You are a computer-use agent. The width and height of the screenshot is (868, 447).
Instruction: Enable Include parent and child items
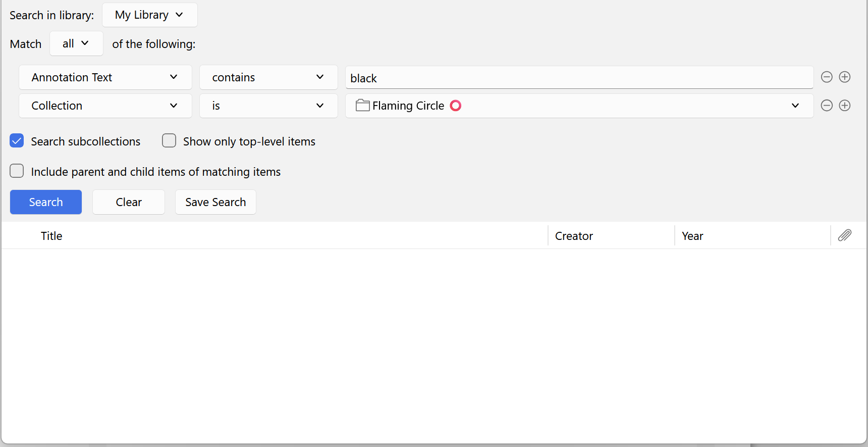[x=17, y=171]
